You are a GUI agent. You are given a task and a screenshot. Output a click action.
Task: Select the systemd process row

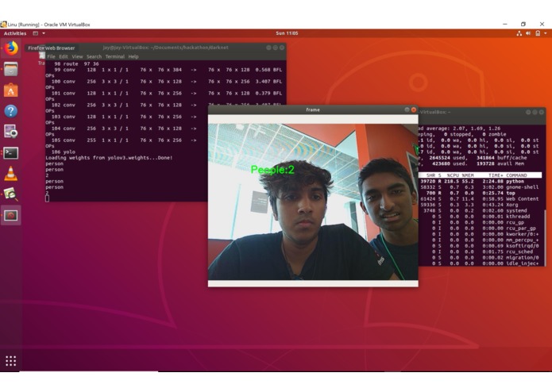point(480,210)
